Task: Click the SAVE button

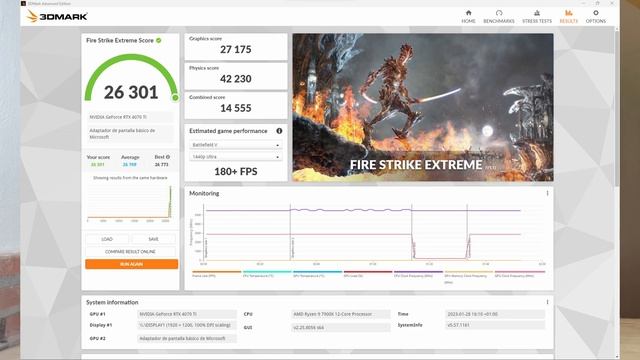Action: click(x=153, y=239)
